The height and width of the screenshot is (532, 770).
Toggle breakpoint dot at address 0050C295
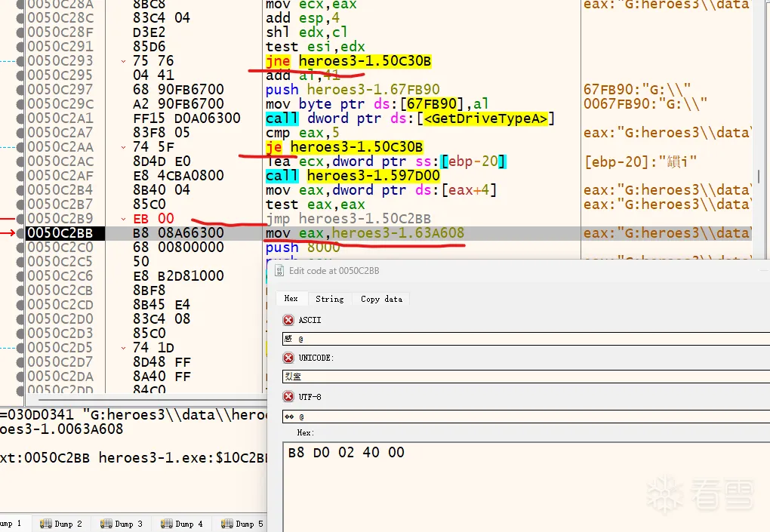point(21,75)
